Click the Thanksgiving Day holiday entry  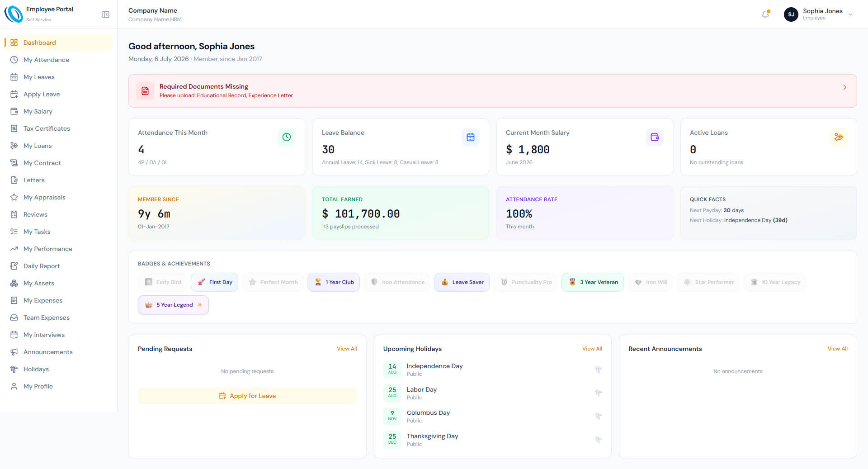(x=493, y=440)
